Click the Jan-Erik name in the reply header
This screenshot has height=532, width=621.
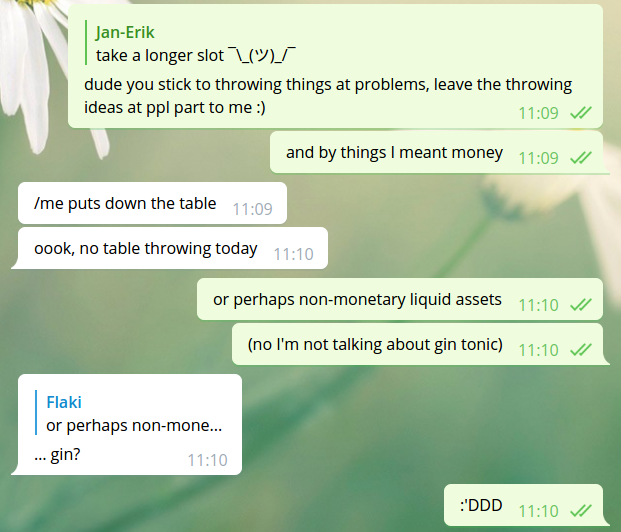pos(127,30)
